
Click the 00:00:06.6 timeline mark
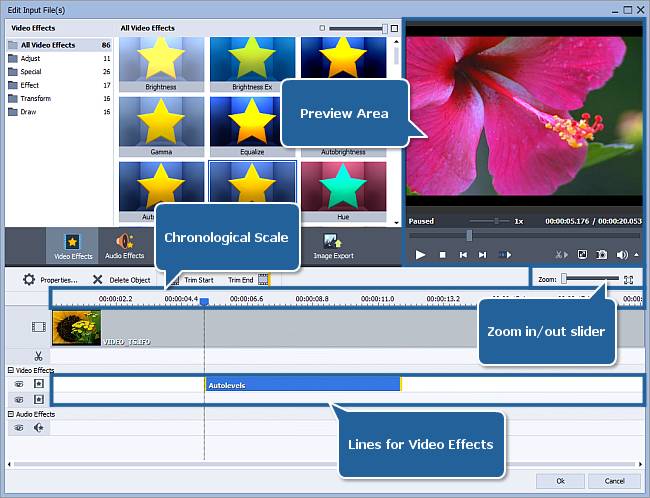click(246, 299)
